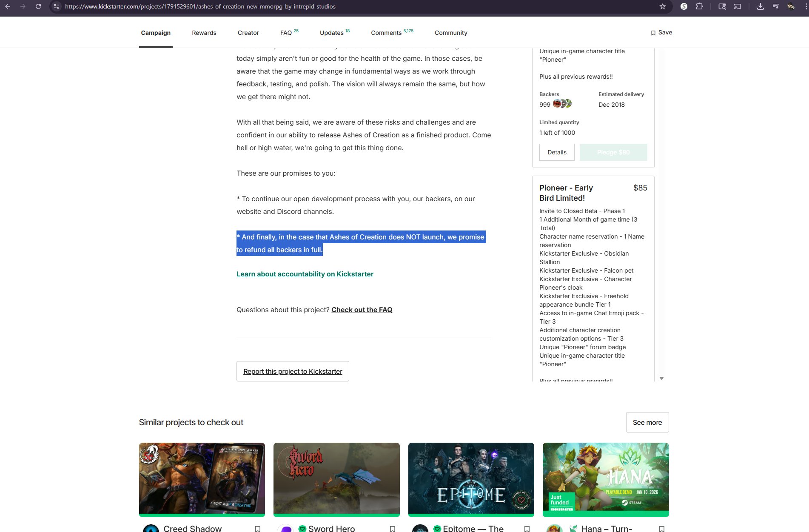The image size is (809, 532).
Task: Open Learn about accountability on Kickstarter link
Action: pos(305,274)
